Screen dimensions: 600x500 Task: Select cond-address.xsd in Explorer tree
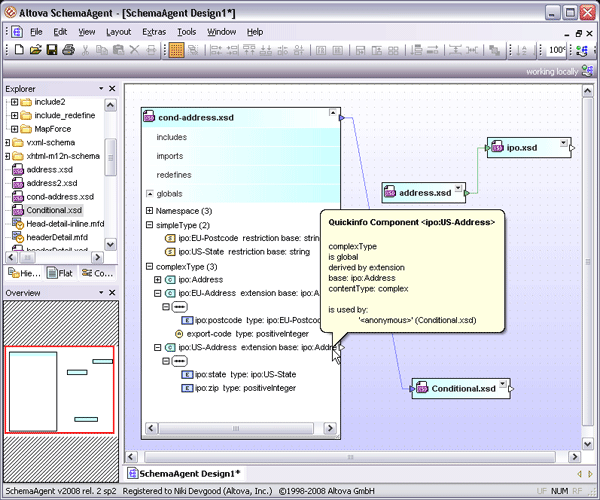tap(60, 197)
